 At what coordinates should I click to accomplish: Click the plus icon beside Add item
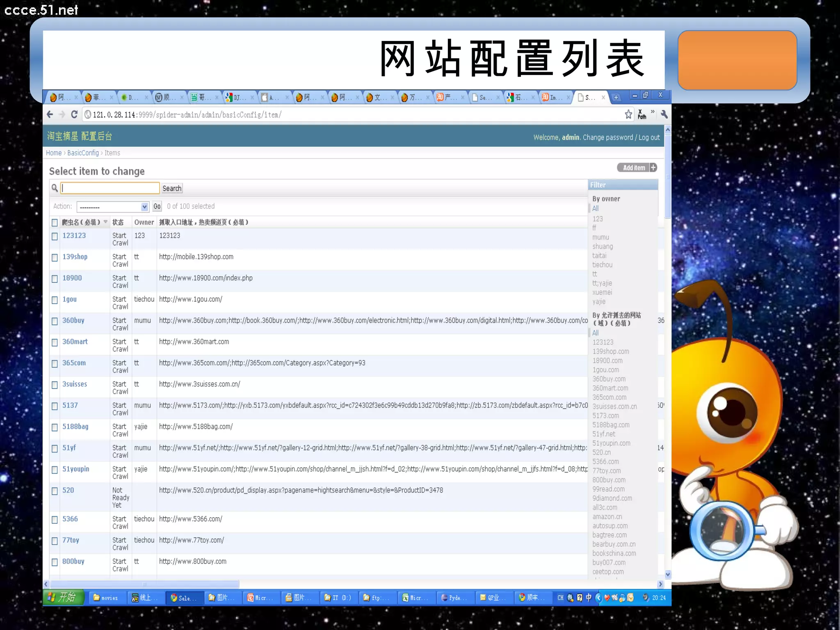[x=653, y=167]
